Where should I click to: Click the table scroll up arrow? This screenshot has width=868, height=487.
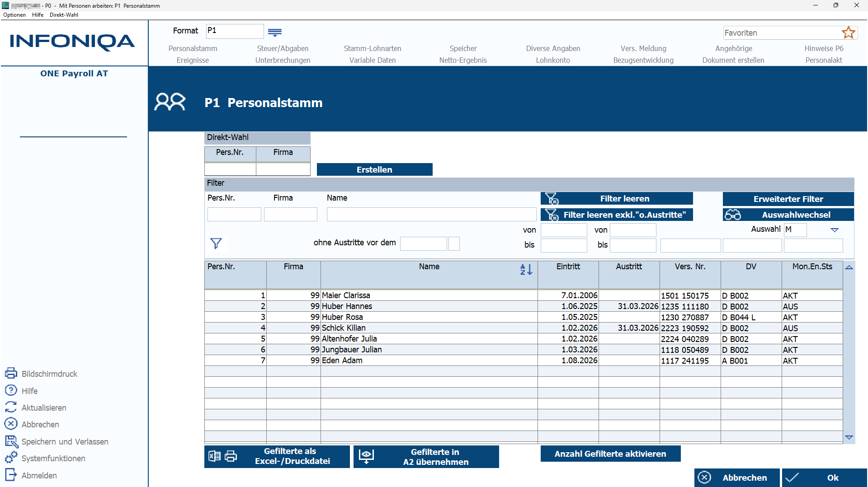pos(849,267)
